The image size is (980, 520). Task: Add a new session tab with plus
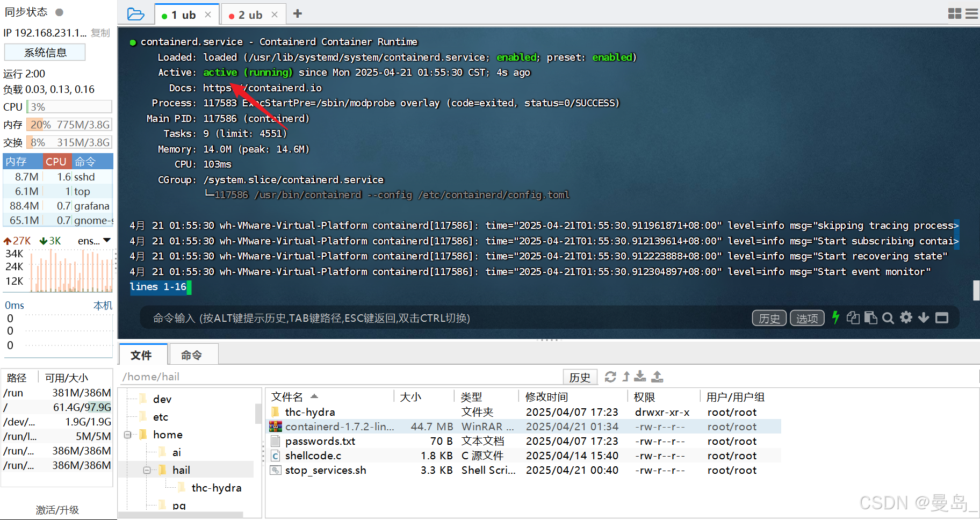tap(298, 13)
